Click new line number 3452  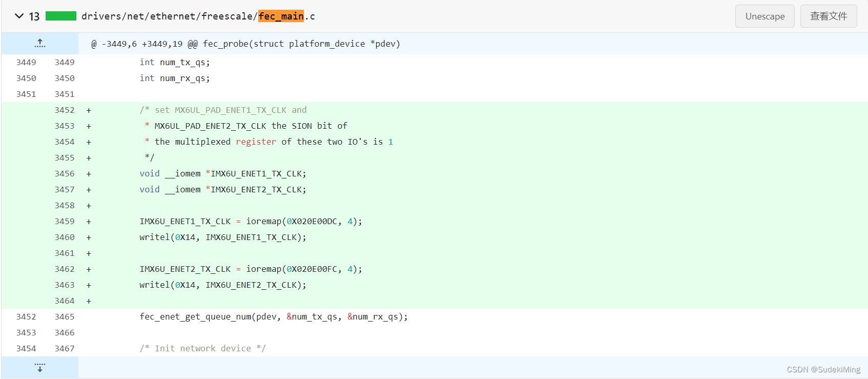65,110
